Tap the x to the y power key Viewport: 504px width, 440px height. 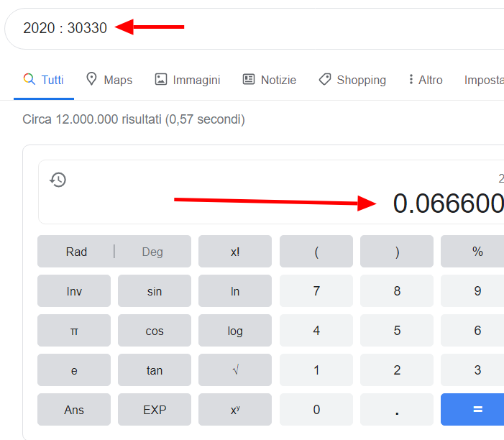pyautogui.click(x=235, y=410)
